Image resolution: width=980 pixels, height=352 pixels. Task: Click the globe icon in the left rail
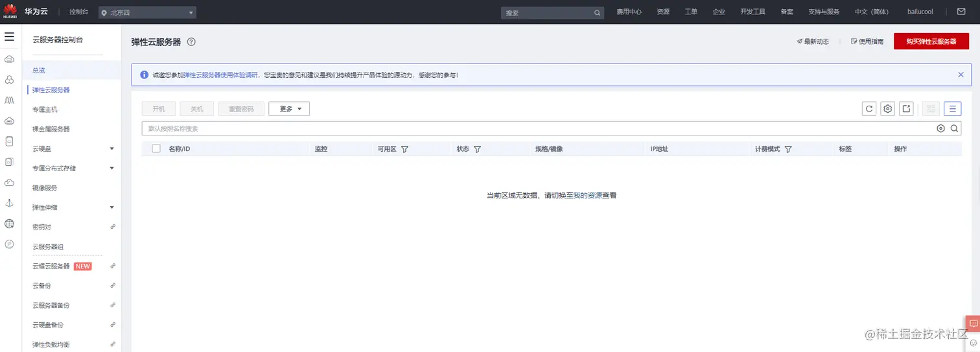click(x=9, y=224)
